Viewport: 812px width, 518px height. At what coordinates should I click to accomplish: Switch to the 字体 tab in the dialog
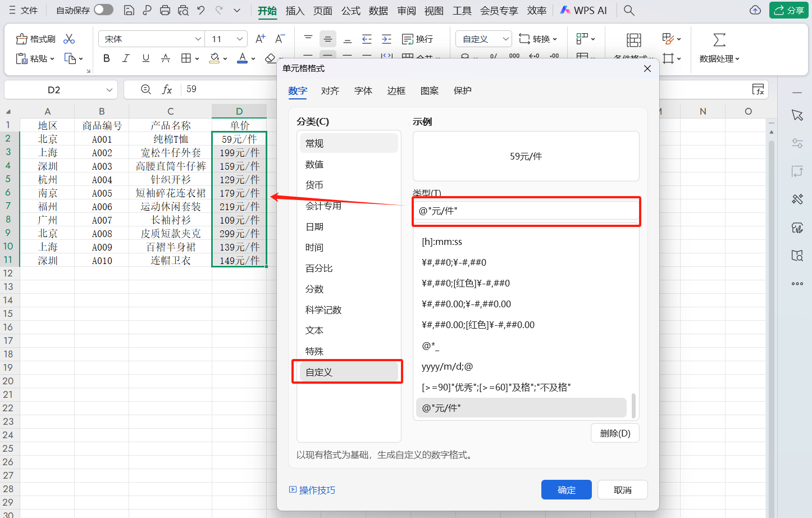(363, 90)
